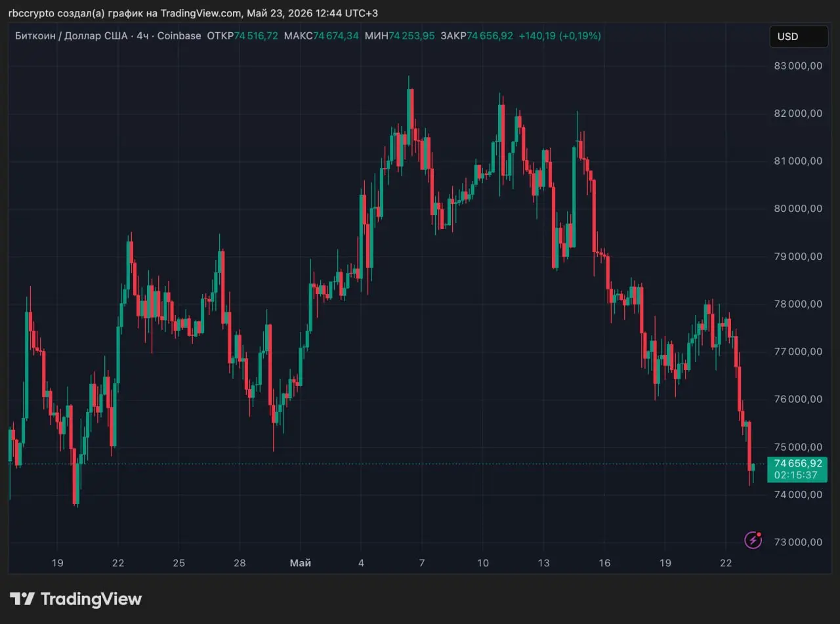Image resolution: width=840 pixels, height=624 pixels.
Task: Click the 78 000,00 price axis label
Action: (x=798, y=304)
